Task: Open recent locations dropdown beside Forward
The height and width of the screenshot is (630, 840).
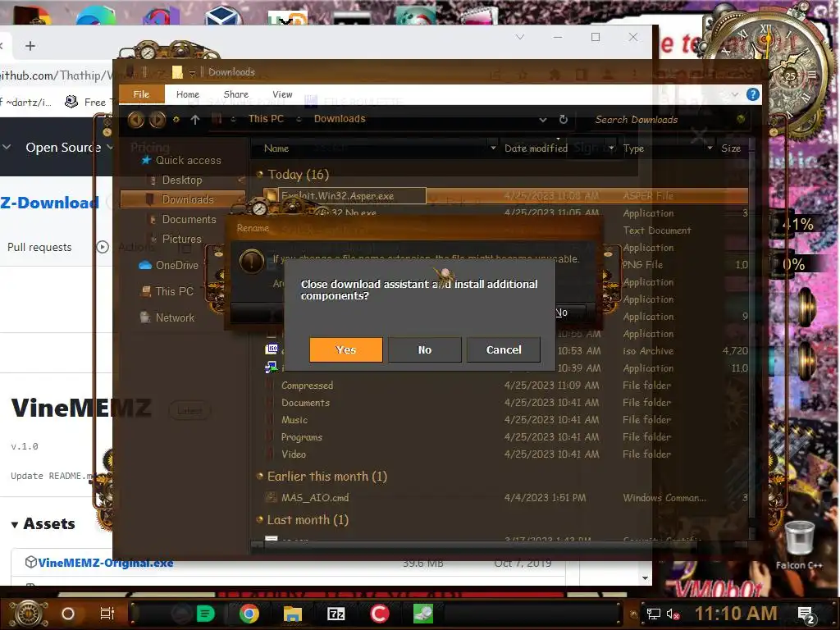Action: [x=176, y=120]
